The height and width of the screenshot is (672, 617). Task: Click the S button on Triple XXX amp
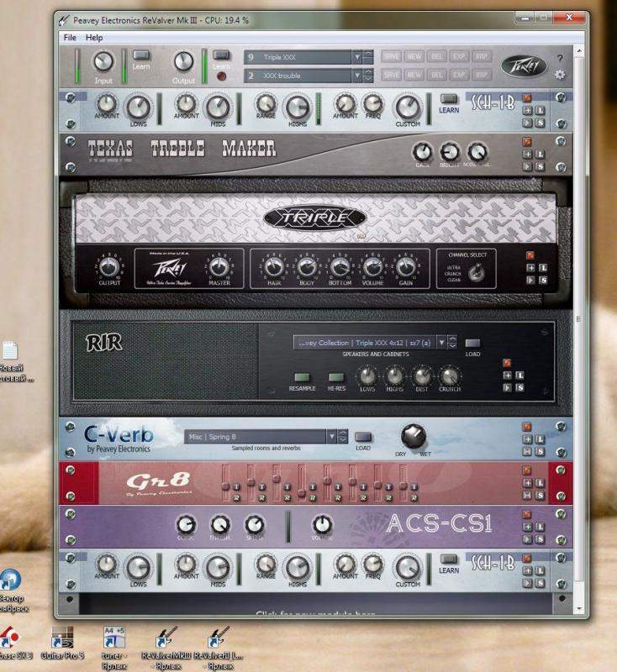tap(543, 280)
